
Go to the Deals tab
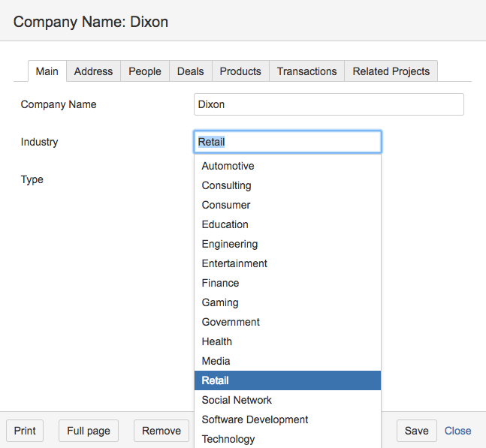click(x=190, y=71)
